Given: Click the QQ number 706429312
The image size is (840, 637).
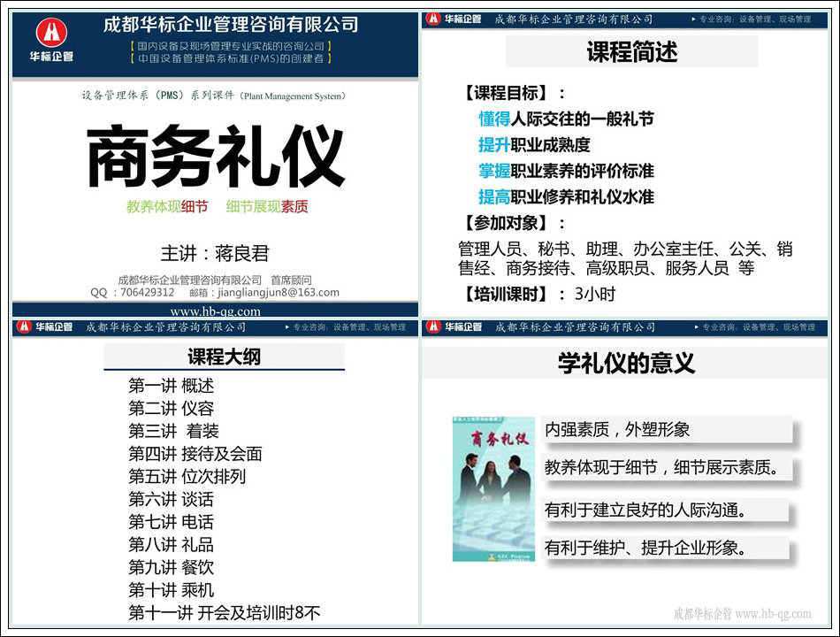Looking at the screenshot, I should coord(146,292).
